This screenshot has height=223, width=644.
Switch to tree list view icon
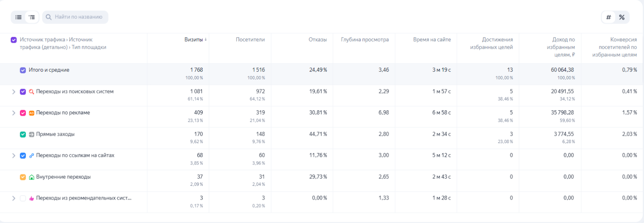click(x=32, y=17)
